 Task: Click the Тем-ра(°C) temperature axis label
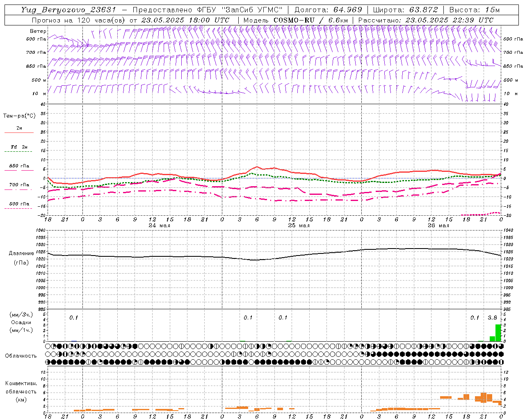pyautogui.click(x=19, y=116)
